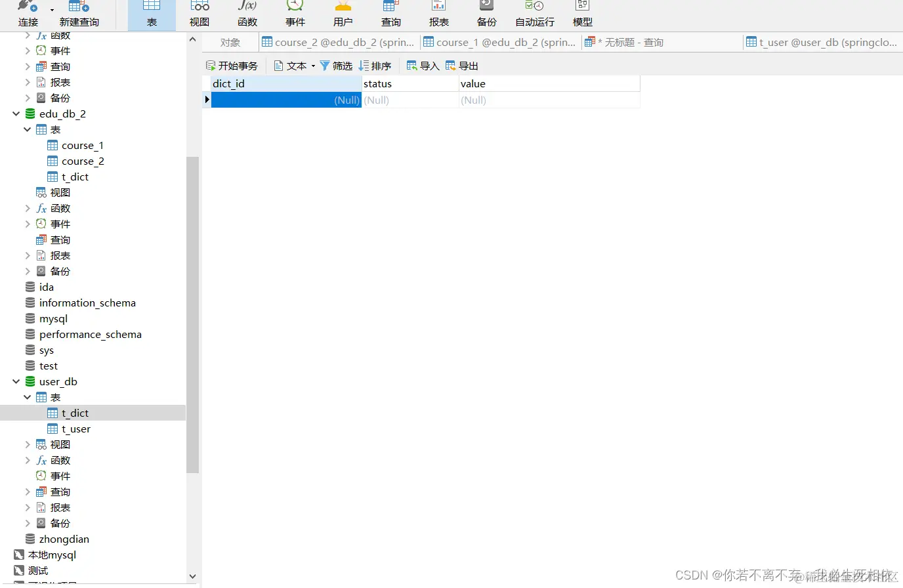Open the 自动运行 automation toolbar icon
Image resolution: width=903 pixels, height=588 pixels.
535,14
